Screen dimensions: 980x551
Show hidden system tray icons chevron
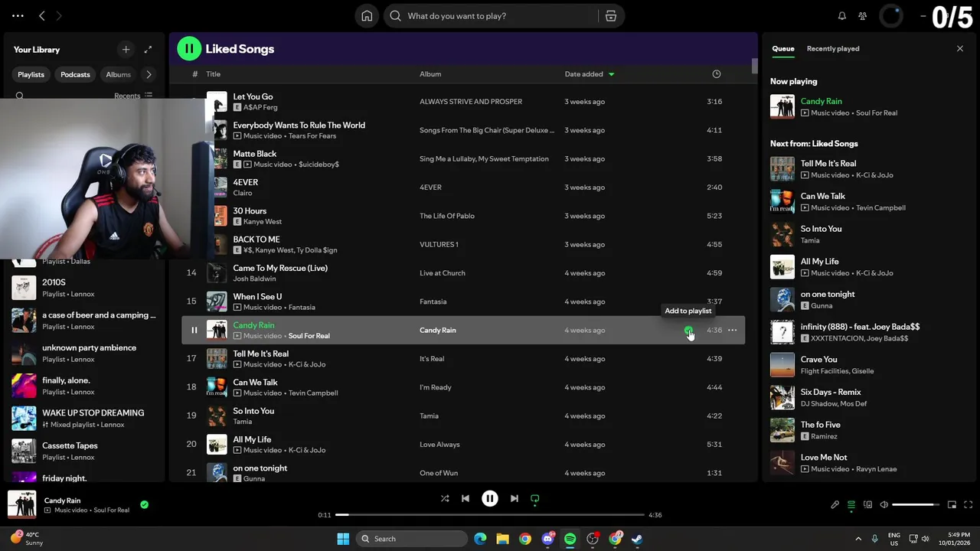coord(858,539)
